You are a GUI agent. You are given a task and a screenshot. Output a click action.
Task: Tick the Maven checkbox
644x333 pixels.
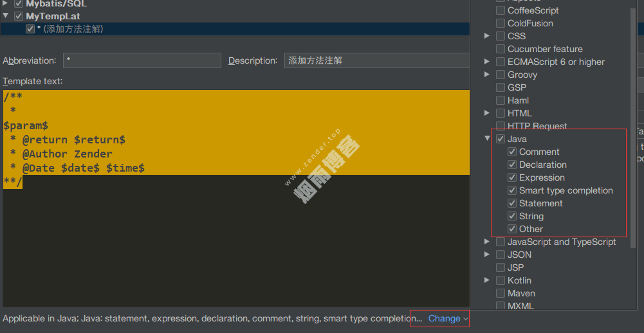pyautogui.click(x=501, y=293)
